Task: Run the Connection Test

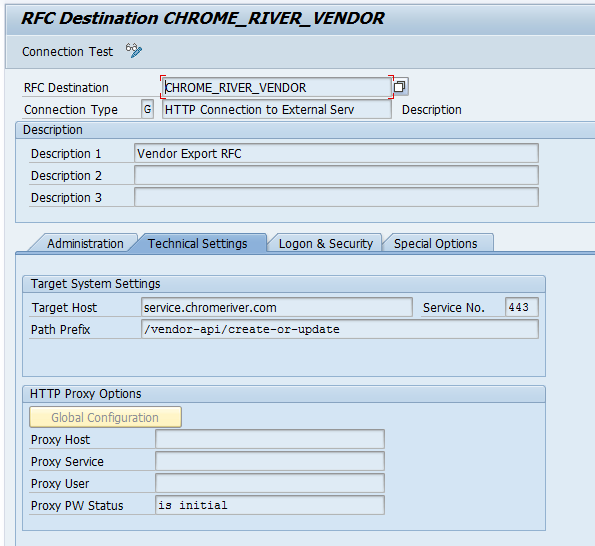Action: pos(67,52)
